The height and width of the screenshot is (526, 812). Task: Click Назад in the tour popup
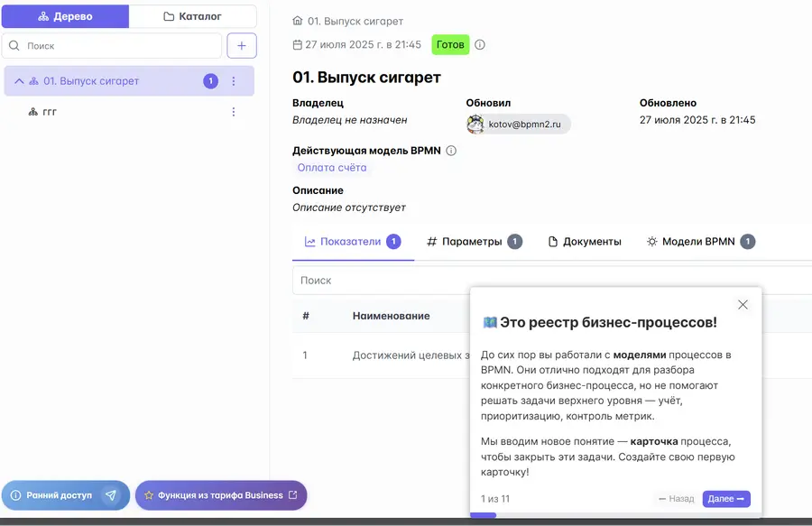pyautogui.click(x=677, y=499)
